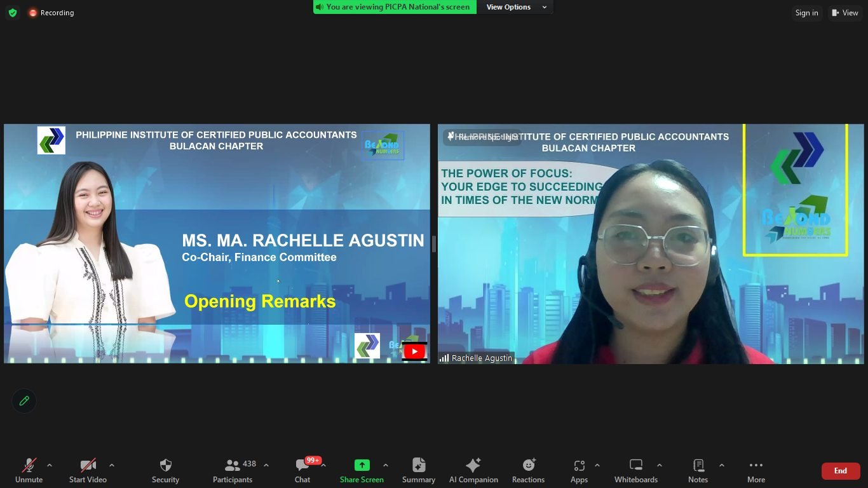Click the red End meeting button

click(840, 471)
